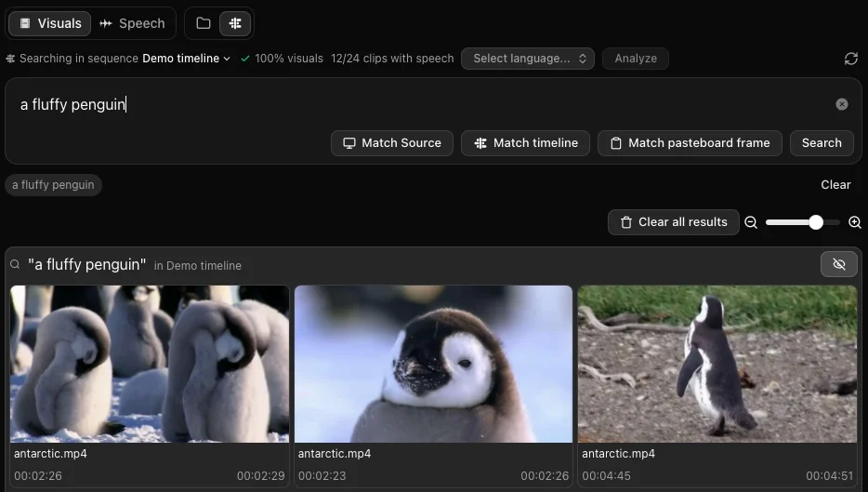The width and height of the screenshot is (868, 492).
Task: Click the Match timeline button
Action: pyautogui.click(x=525, y=143)
